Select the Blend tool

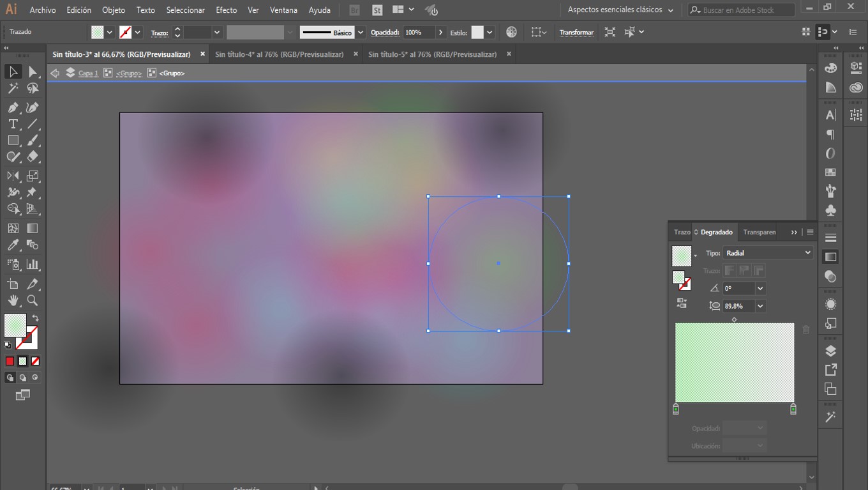33,245
